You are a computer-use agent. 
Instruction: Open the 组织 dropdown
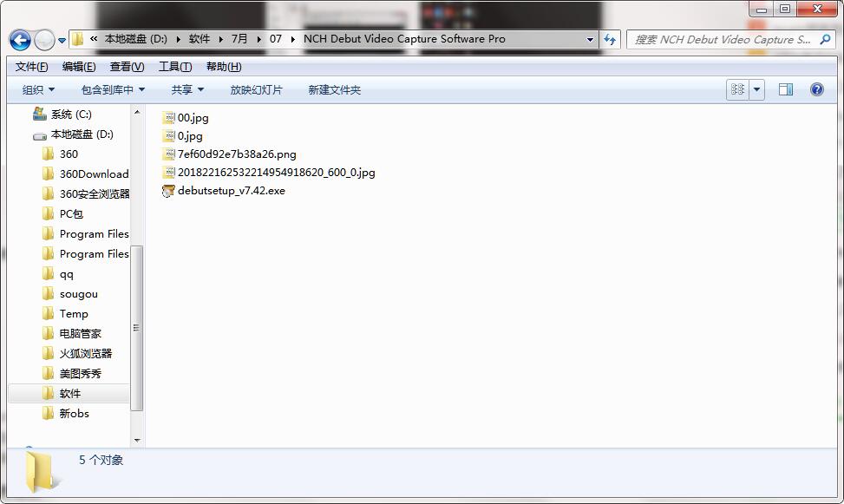coord(38,89)
